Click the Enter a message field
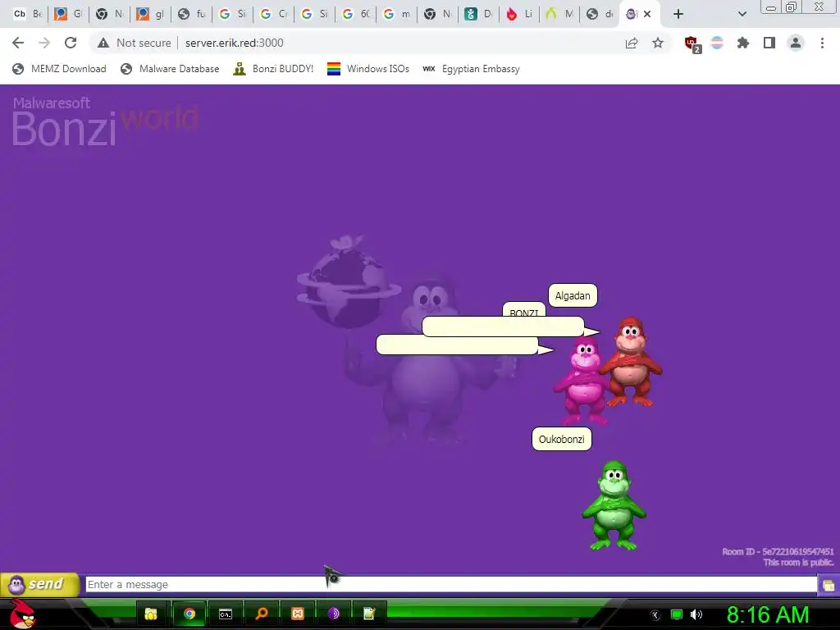This screenshot has height=630, width=840. (x=451, y=584)
